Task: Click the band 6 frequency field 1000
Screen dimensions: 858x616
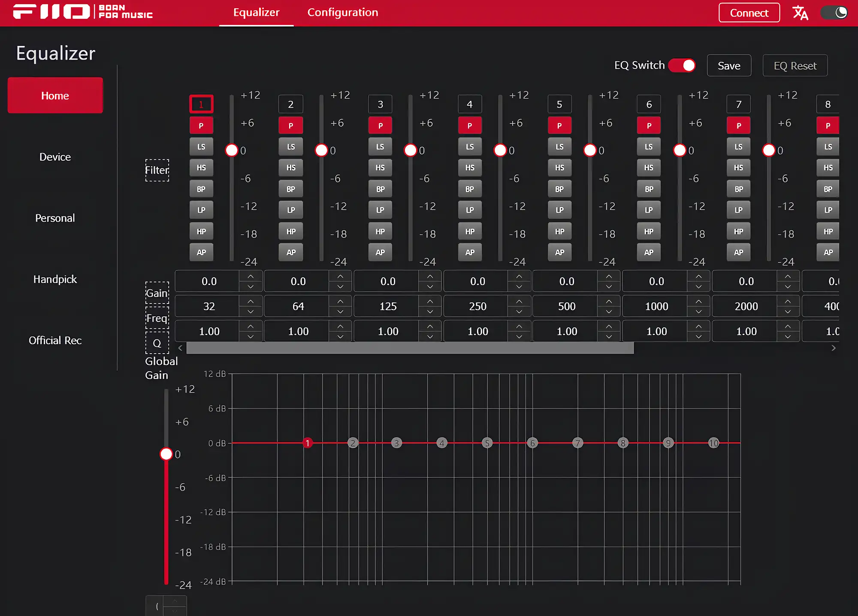Action: 655,306
